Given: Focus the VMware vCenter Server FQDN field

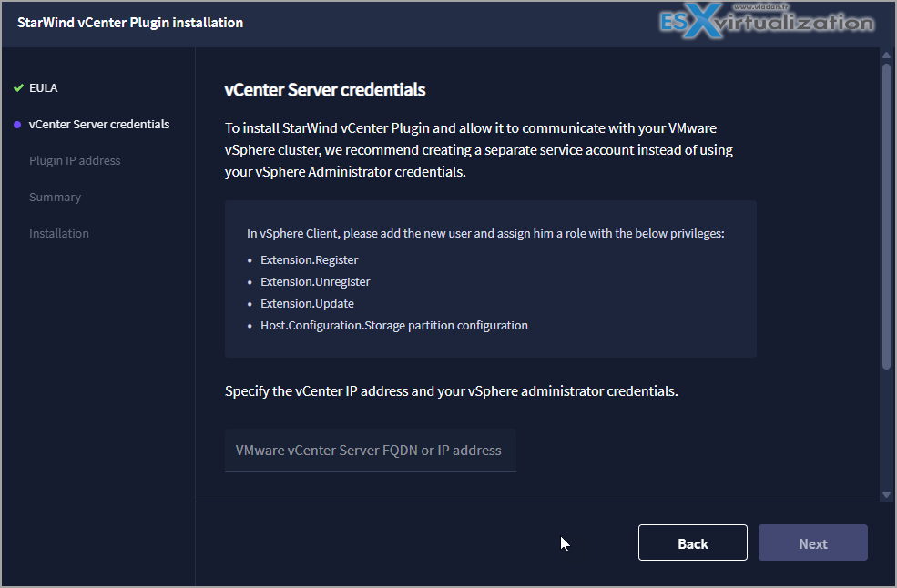Looking at the screenshot, I should pyautogui.click(x=371, y=451).
